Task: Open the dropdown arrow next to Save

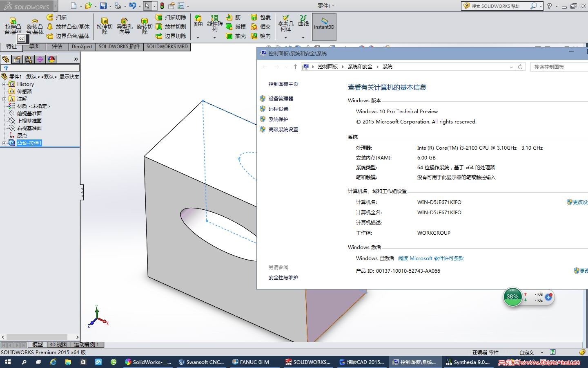Action: pyautogui.click(x=110, y=6)
